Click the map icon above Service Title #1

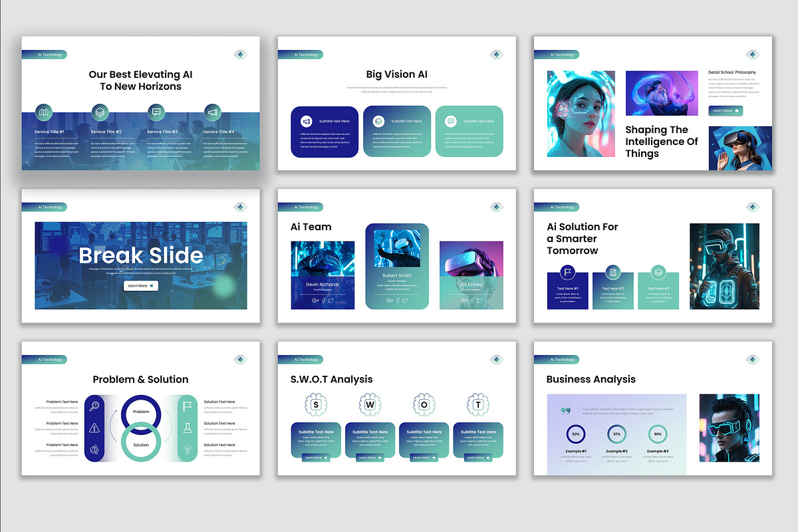43,112
